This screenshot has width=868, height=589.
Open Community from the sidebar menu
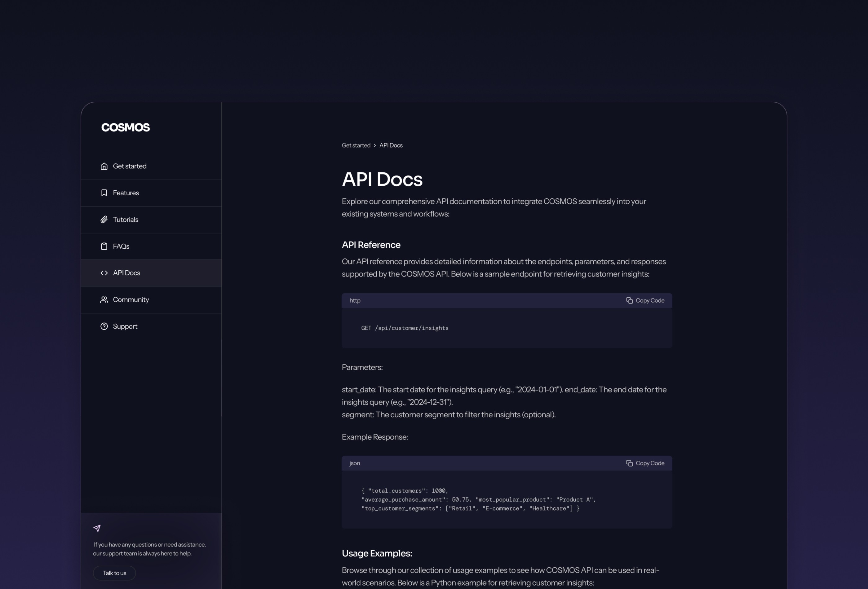pos(131,299)
